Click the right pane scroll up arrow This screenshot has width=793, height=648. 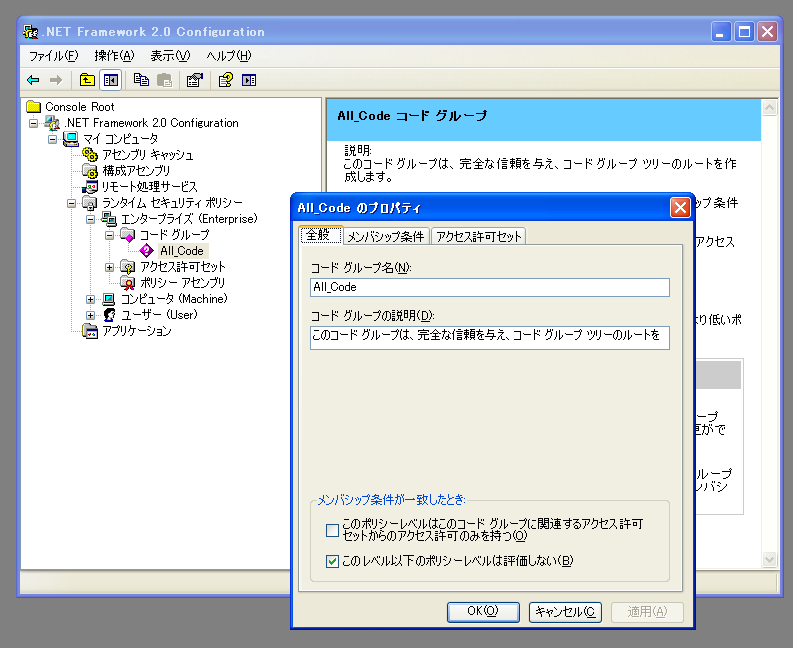click(x=769, y=107)
